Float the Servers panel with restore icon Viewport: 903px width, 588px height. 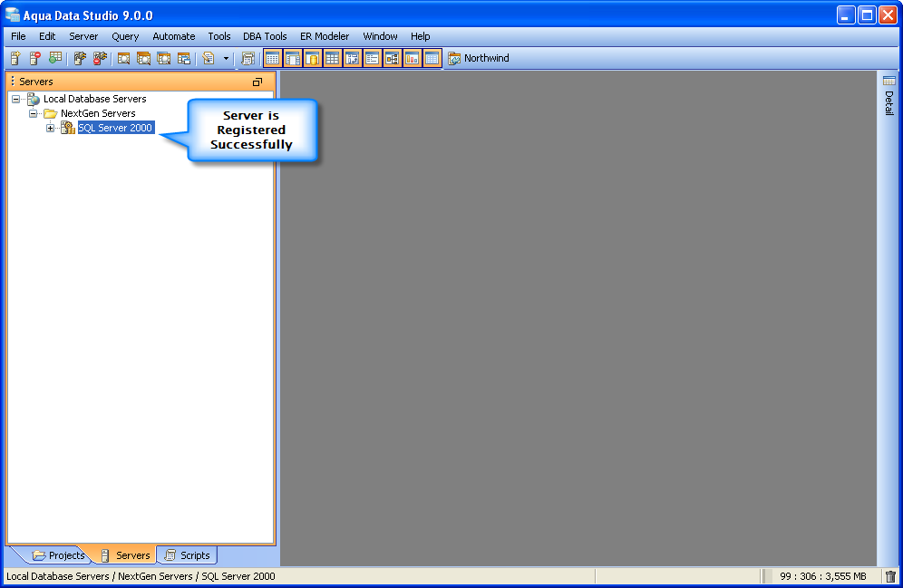[x=257, y=82]
